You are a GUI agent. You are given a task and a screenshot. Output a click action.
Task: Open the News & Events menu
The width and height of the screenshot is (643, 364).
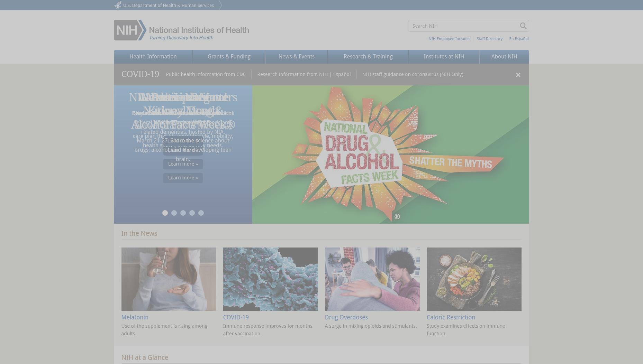297,57
